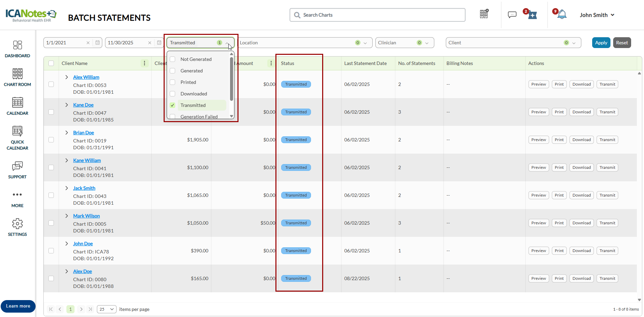This screenshot has width=644, height=317.
Task: Open John Smith user menu
Action: [597, 15]
